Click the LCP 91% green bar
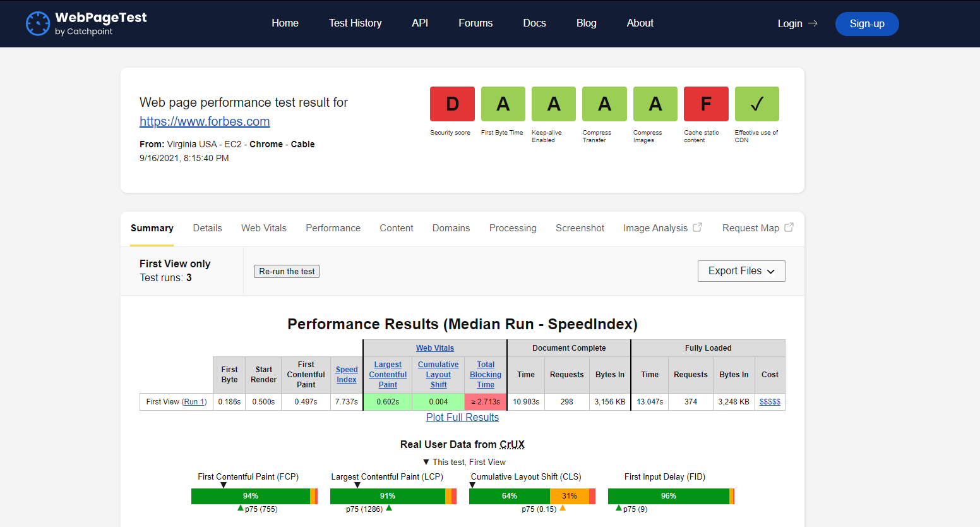The width and height of the screenshot is (980, 527). click(x=388, y=496)
